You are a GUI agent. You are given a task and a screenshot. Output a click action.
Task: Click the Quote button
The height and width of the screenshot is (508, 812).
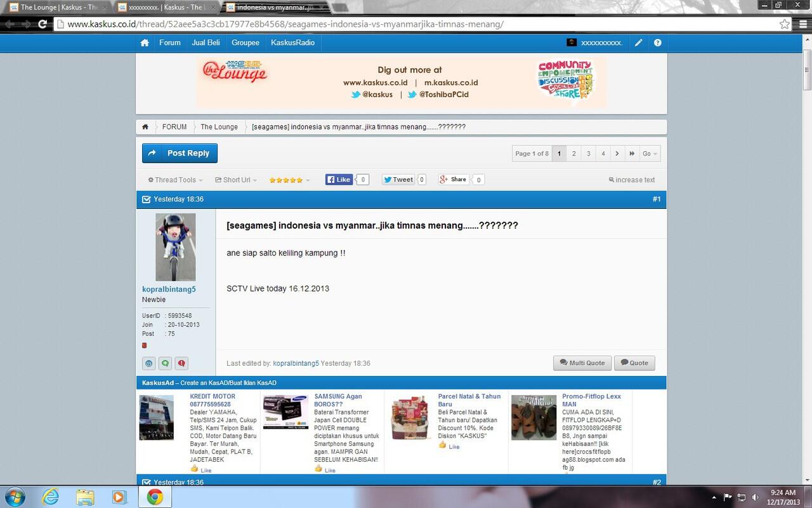(x=634, y=363)
